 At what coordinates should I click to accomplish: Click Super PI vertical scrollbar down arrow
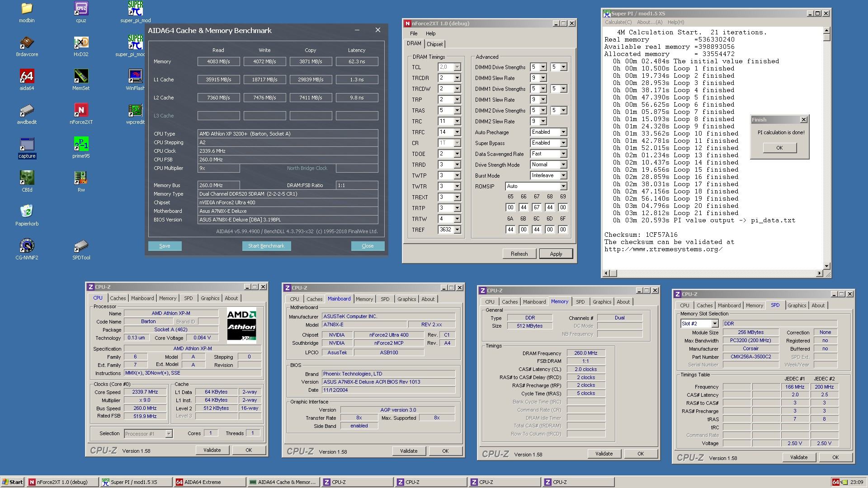[x=827, y=266]
